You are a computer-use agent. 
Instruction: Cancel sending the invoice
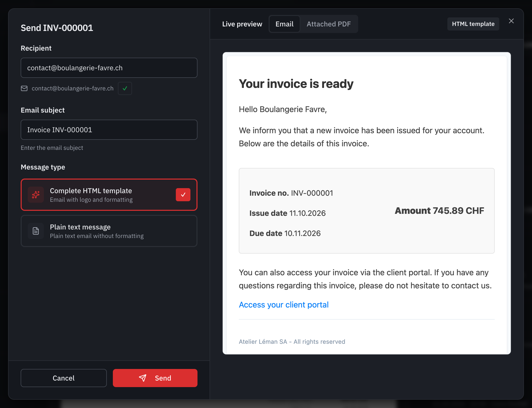tap(64, 378)
